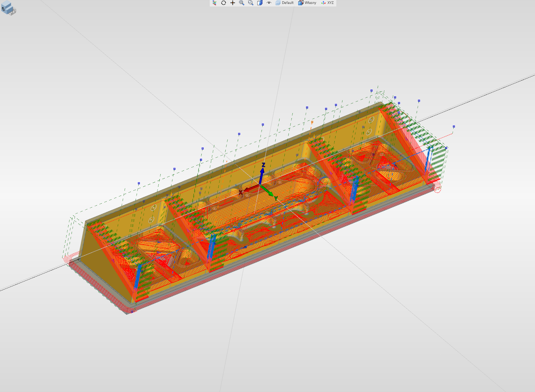
Task: Activate the zoom window magnifier
Action: coord(251,3)
